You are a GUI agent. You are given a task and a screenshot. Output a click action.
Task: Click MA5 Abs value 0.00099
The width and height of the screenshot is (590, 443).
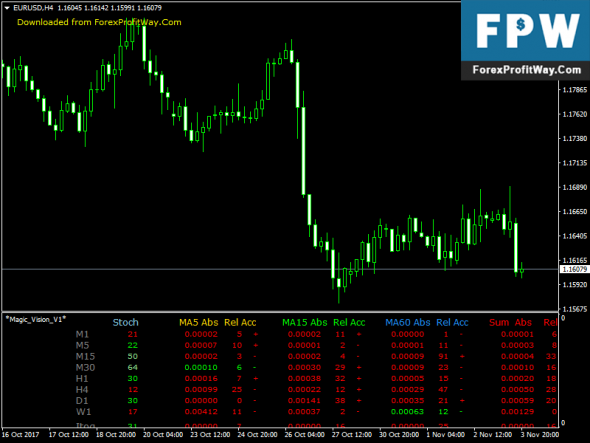(x=201, y=390)
